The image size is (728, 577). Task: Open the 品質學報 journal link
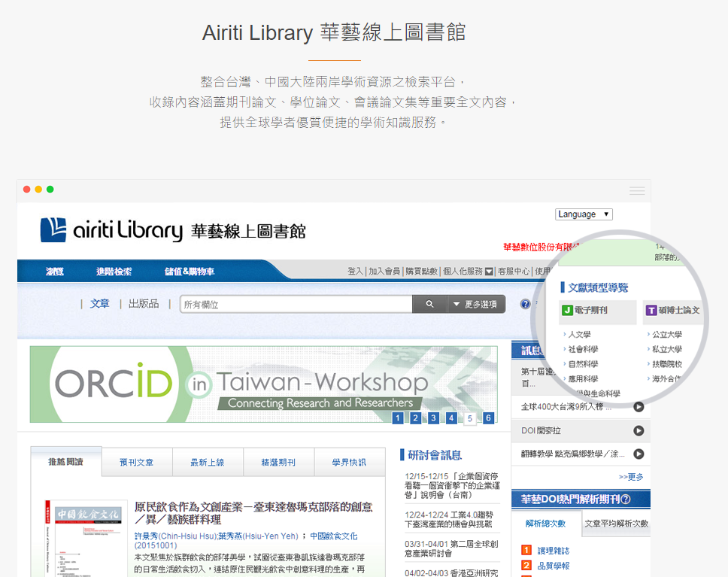tap(554, 566)
